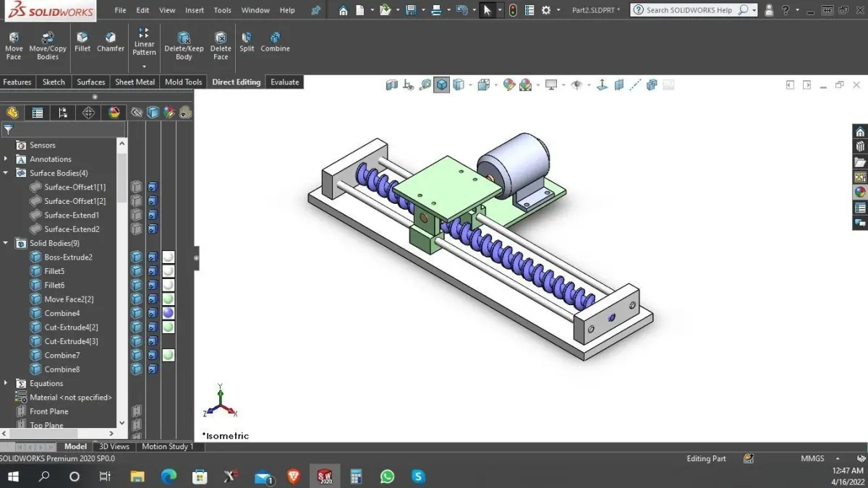Select the Delete/Keep Body tool

click(184, 46)
